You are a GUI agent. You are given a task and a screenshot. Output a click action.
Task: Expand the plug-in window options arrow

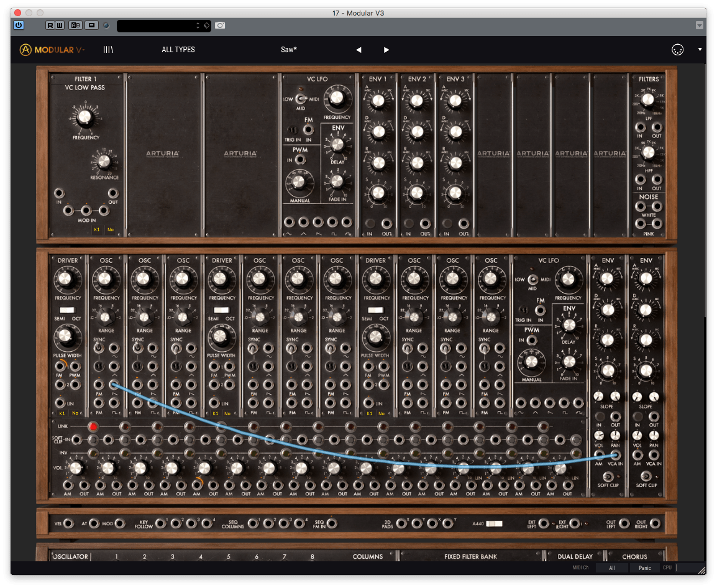(x=699, y=25)
